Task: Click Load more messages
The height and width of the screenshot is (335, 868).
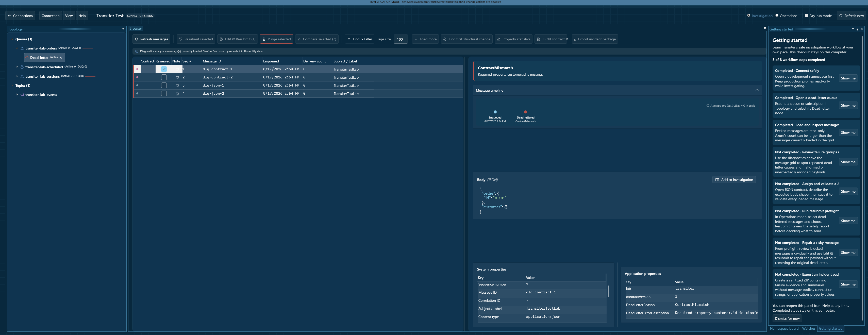Action: 425,39
